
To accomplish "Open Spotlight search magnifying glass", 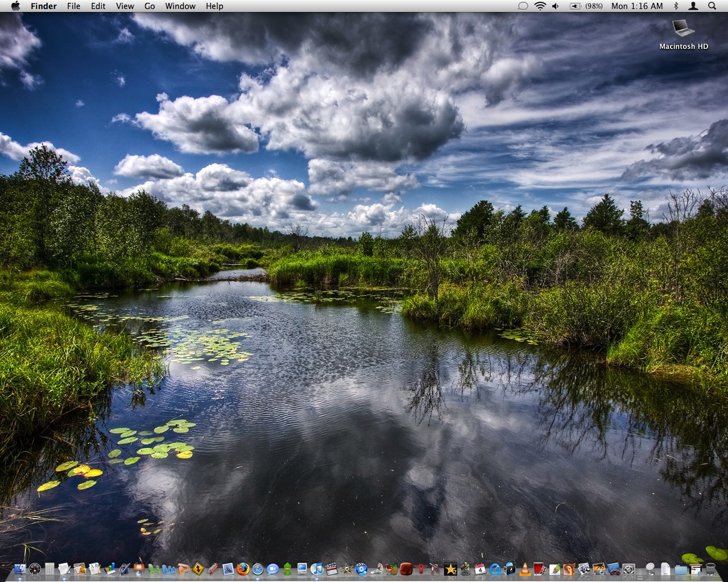I will (712, 6).
